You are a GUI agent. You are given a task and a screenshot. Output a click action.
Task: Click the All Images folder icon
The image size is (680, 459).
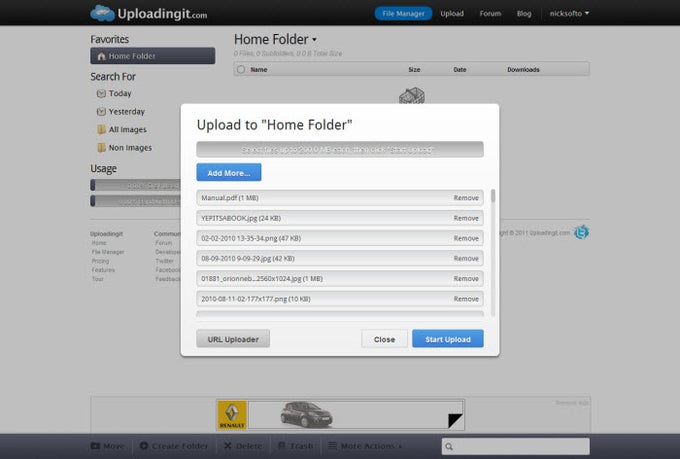101,129
